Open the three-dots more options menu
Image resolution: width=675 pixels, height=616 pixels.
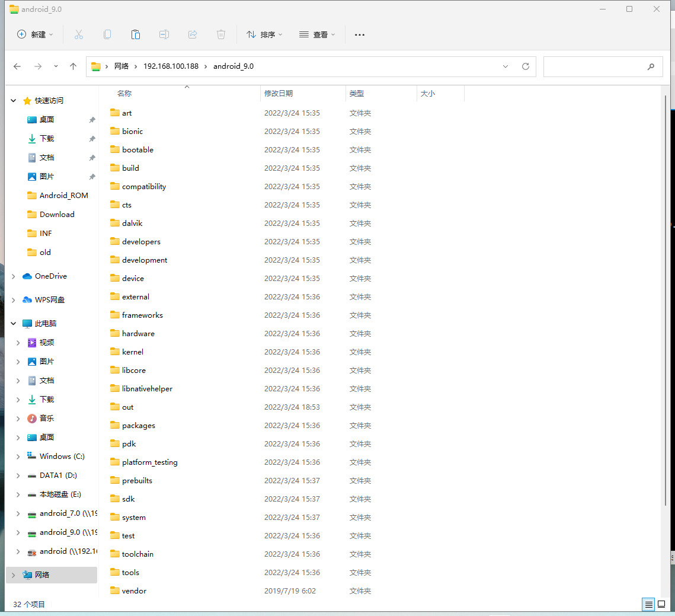tap(360, 34)
